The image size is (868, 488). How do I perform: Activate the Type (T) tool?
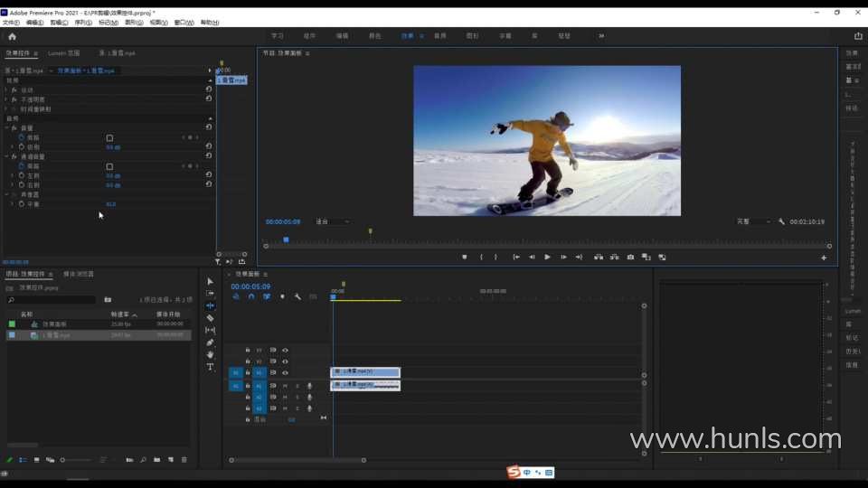point(211,367)
